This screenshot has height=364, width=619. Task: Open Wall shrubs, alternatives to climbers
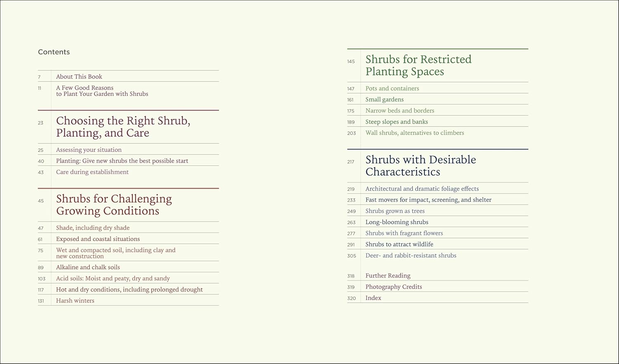tap(415, 133)
